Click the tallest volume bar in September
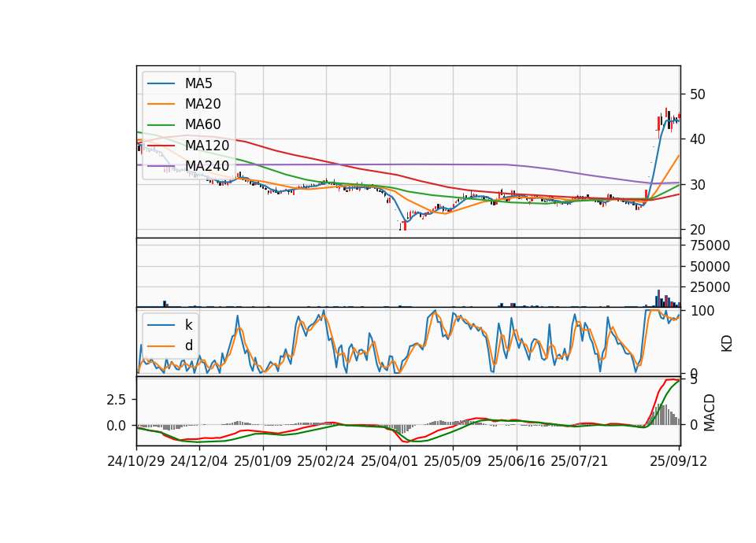This screenshot has height=543, width=756. tap(658, 298)
